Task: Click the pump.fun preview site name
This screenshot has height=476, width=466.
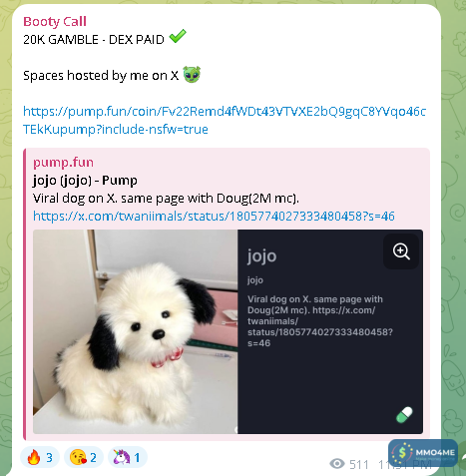Action: click(63, 163)
